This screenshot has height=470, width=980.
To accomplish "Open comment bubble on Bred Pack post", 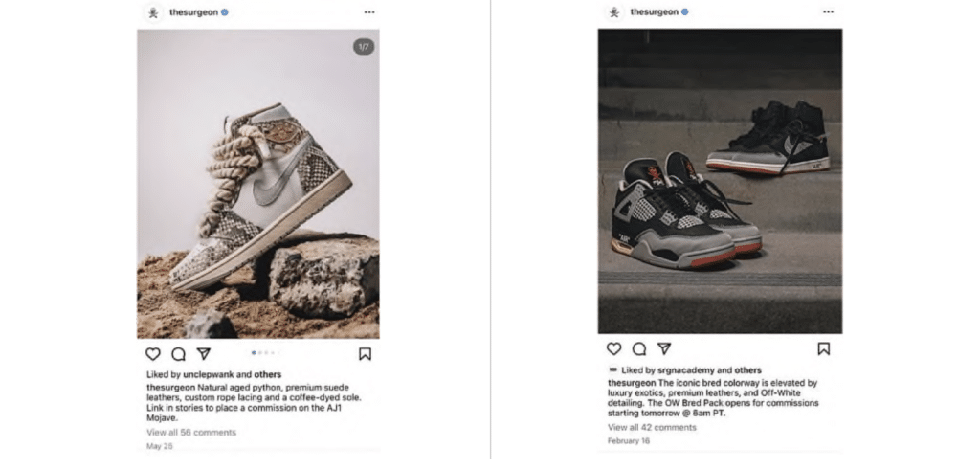I will point(639,348).
